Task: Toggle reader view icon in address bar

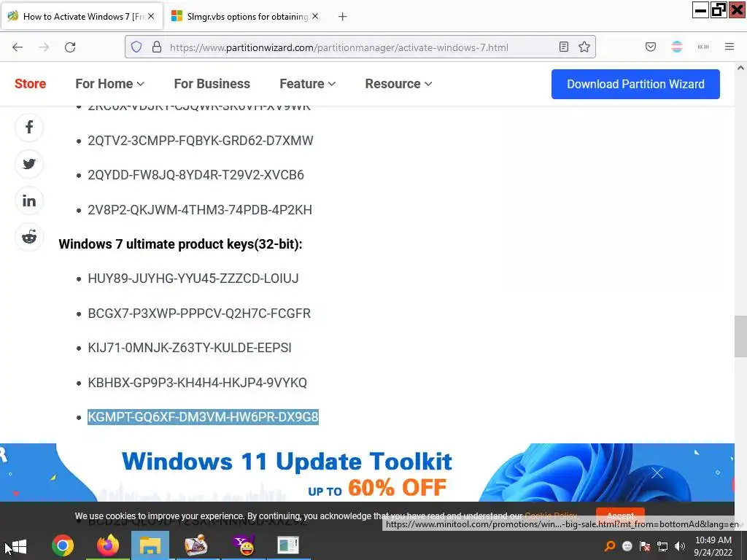Action: click(x=564, y=47)
